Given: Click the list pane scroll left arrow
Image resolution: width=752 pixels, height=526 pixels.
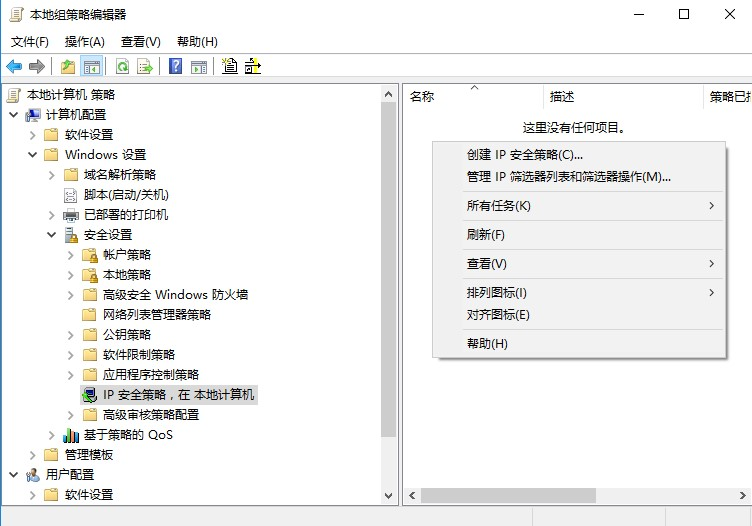Looking at the screenshot, I should tap(412, 496).
